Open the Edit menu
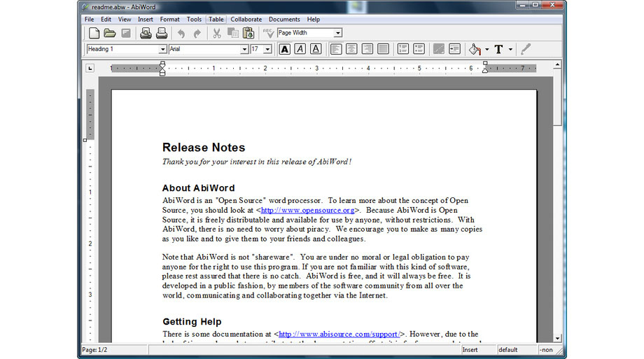The height and width of the screenshot is (359, 644). pos(106,20)
